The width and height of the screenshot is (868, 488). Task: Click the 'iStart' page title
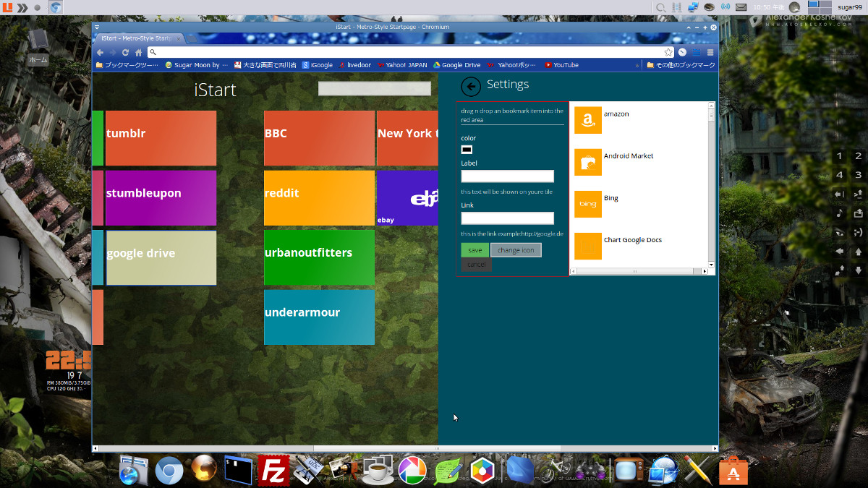[x=215, y=90]
